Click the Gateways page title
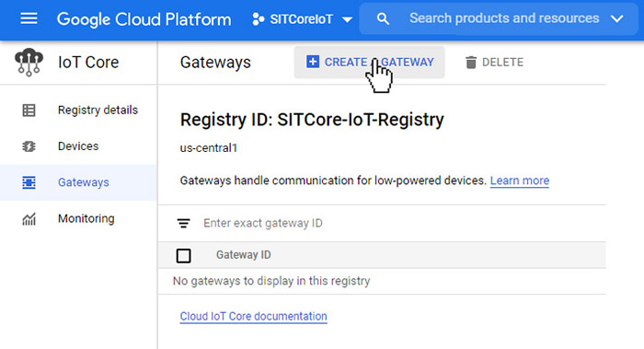The image size is (644, 349). [215, 63]
